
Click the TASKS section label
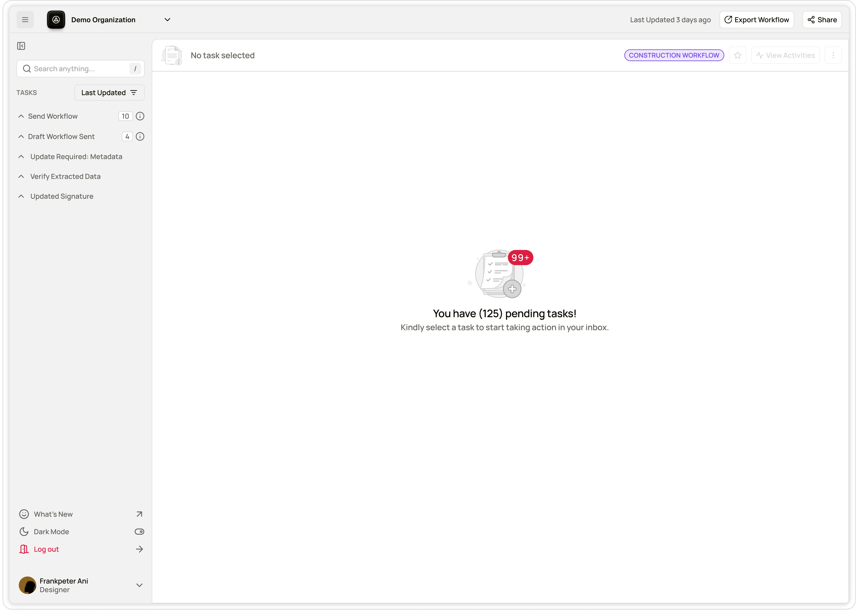click(26, 93)
